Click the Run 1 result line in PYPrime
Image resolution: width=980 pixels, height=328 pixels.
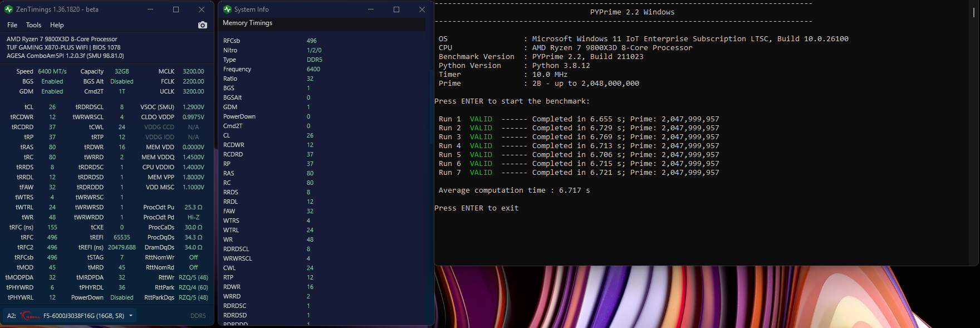579,119
